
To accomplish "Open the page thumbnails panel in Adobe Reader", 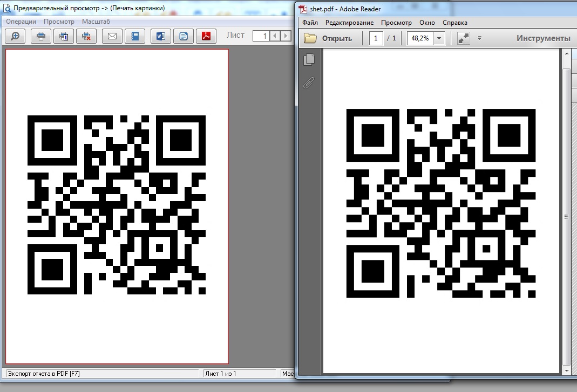I will point(309,60).
